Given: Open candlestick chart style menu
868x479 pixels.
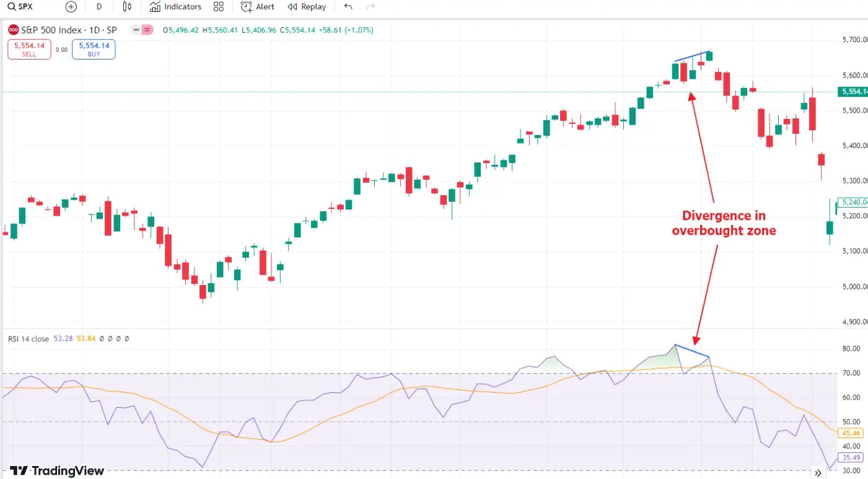Looking at the screenshot, I should pos(127,7).
